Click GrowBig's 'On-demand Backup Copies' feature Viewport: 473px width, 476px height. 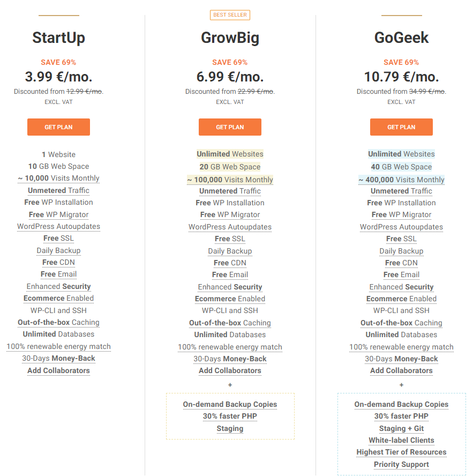click(230, 404)
